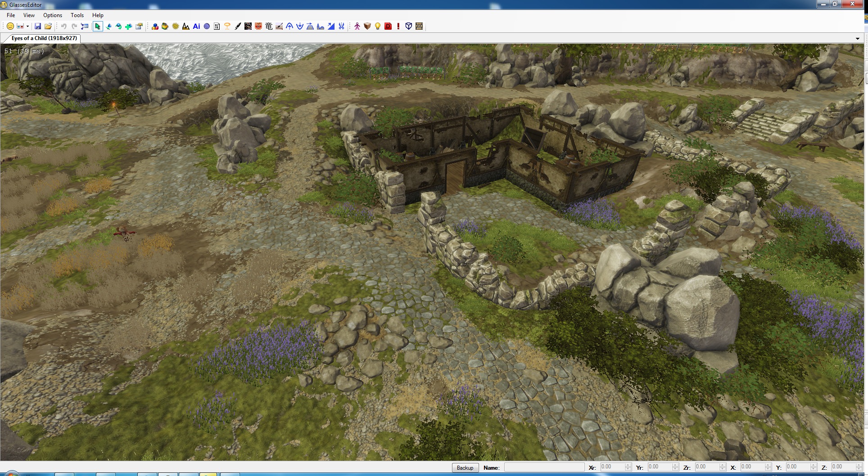Expand the tab list dropdown arrow
This screenshot has height=476, width=868.
[x=857, y=39]
